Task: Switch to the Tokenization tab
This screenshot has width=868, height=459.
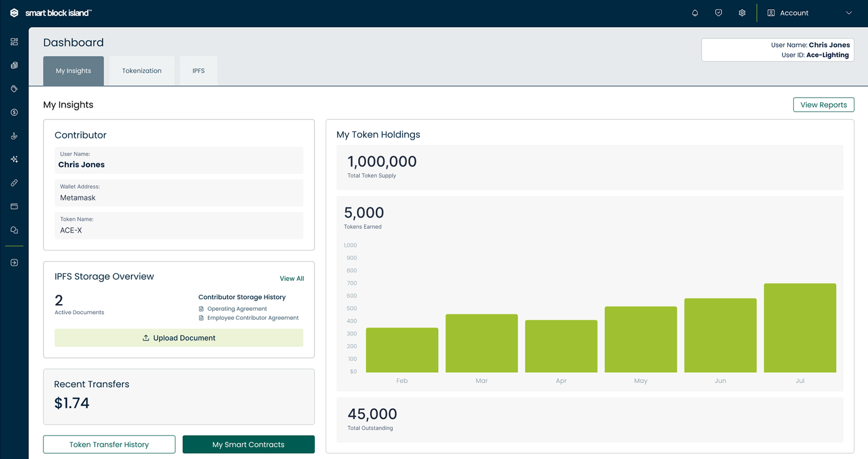Action: tap(142, 71)
